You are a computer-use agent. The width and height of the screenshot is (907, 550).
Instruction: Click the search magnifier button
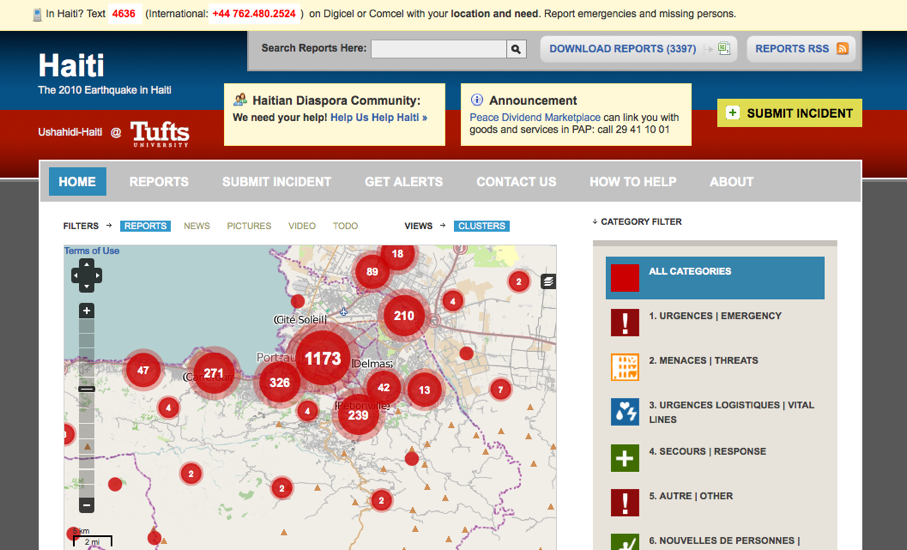point(516,49)
